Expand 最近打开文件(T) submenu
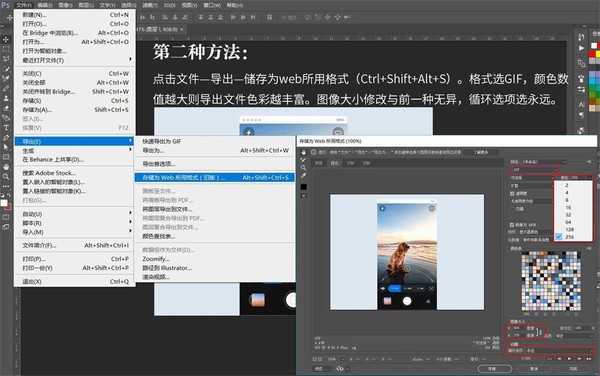 (x=75, y=60)
